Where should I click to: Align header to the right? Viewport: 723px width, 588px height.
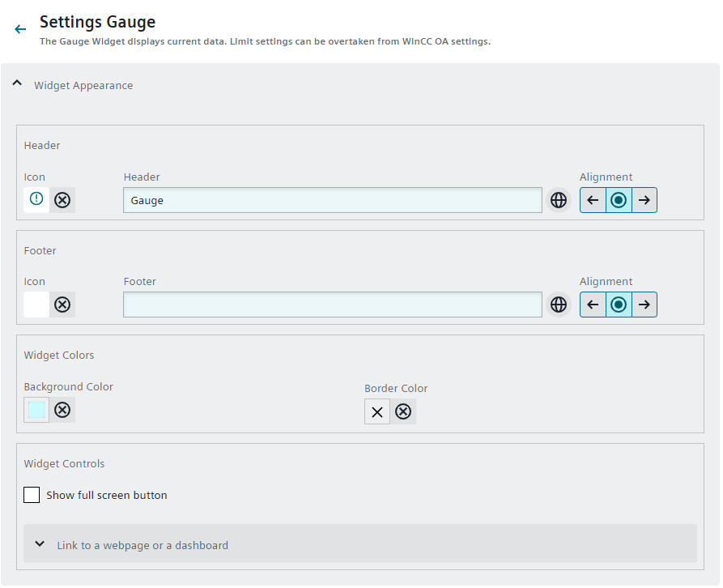[644, 200]
